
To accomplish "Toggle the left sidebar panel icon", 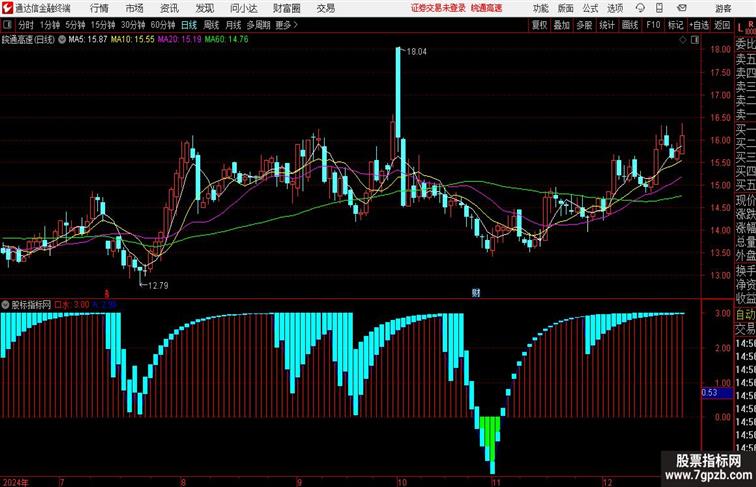I will [x=7, y=25].
